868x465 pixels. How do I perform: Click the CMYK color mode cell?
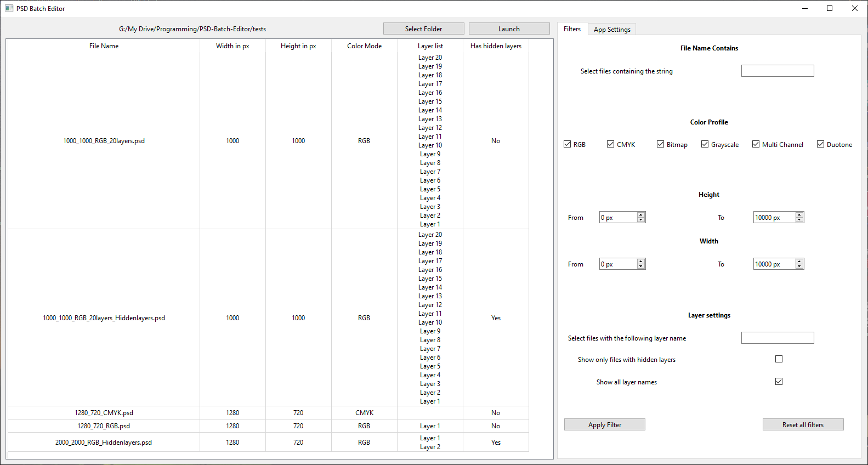pyautogui.click(x=364, y=413)
